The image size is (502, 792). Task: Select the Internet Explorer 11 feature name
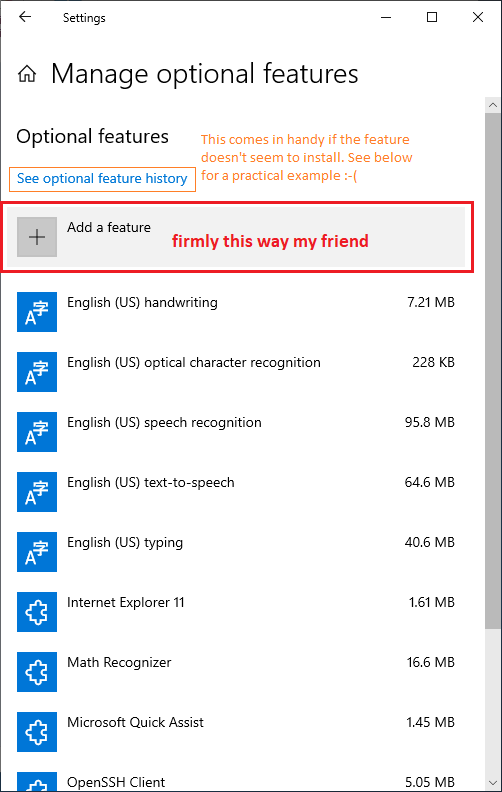126,603
